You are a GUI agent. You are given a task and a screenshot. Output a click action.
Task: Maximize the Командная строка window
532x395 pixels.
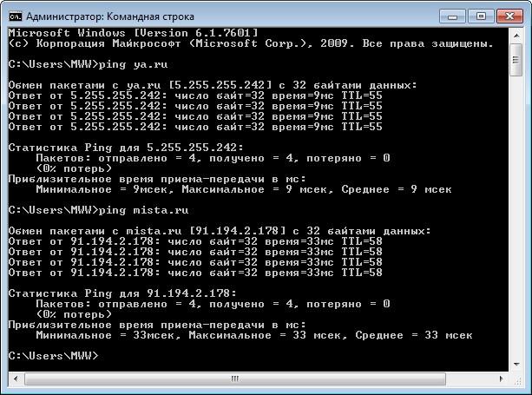(481, 16)
